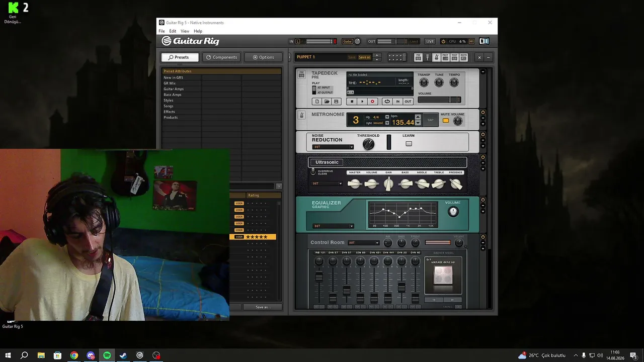Image resolution: width=644 pixels, height=362 pixels.
Task: Start recording in the Tapedeck
Action: (x=372, y=102)
